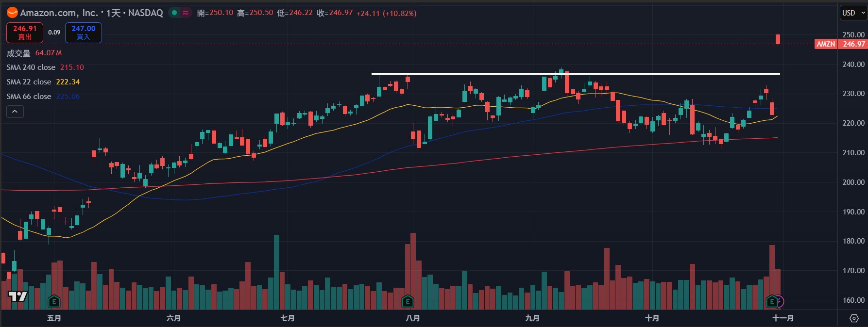
Task: Open chart settings via the hexagon gear icon
Action: coord(854,318)
